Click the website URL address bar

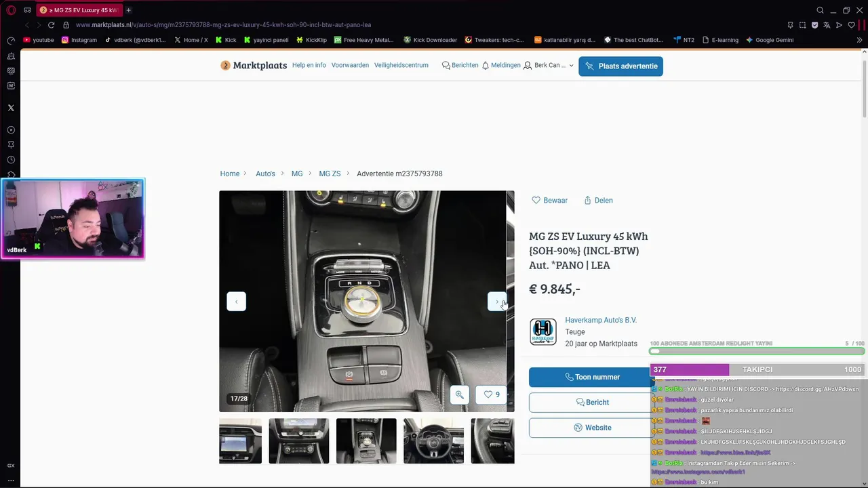[x=223, y=25]
